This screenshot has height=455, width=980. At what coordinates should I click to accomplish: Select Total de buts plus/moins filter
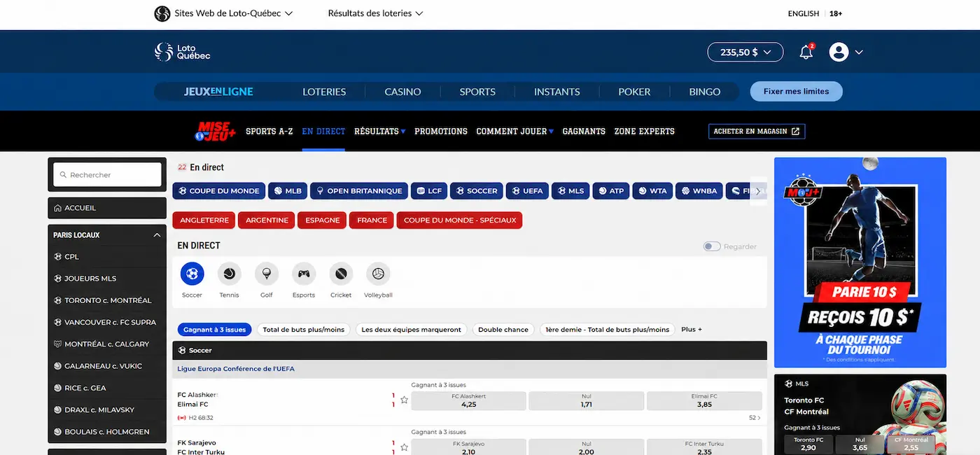[304, 330]
